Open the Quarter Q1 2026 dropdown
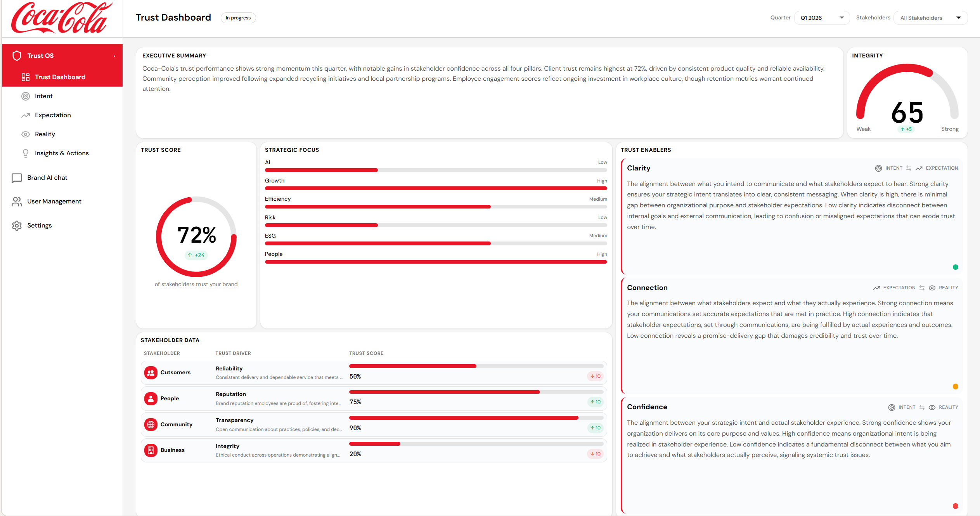Image resolution: width=980 pixels, height=516 pixels. coord(822,18)
